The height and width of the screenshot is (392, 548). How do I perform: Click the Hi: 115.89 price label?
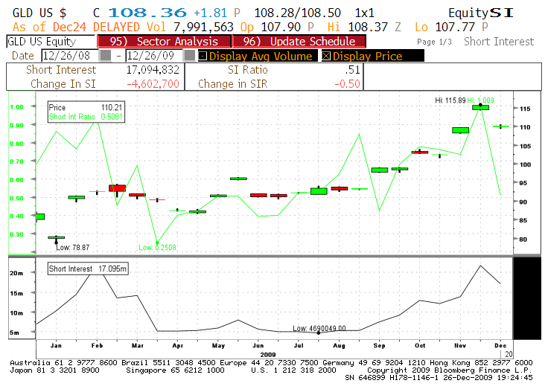coord(450,100)
